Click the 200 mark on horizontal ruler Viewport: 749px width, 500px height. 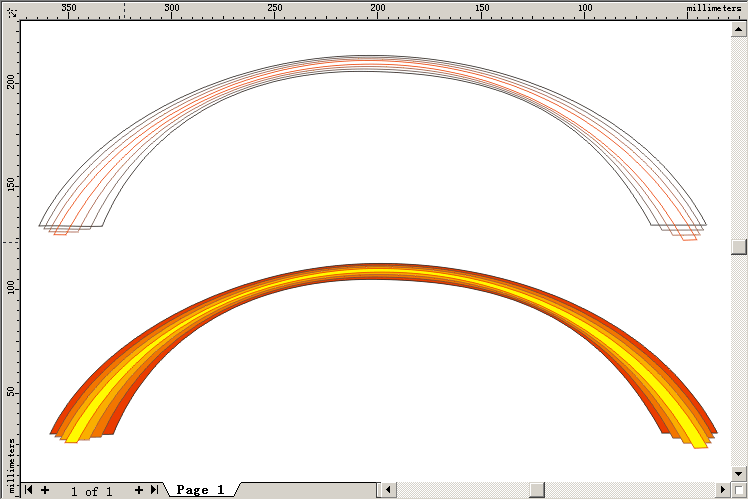377,8
